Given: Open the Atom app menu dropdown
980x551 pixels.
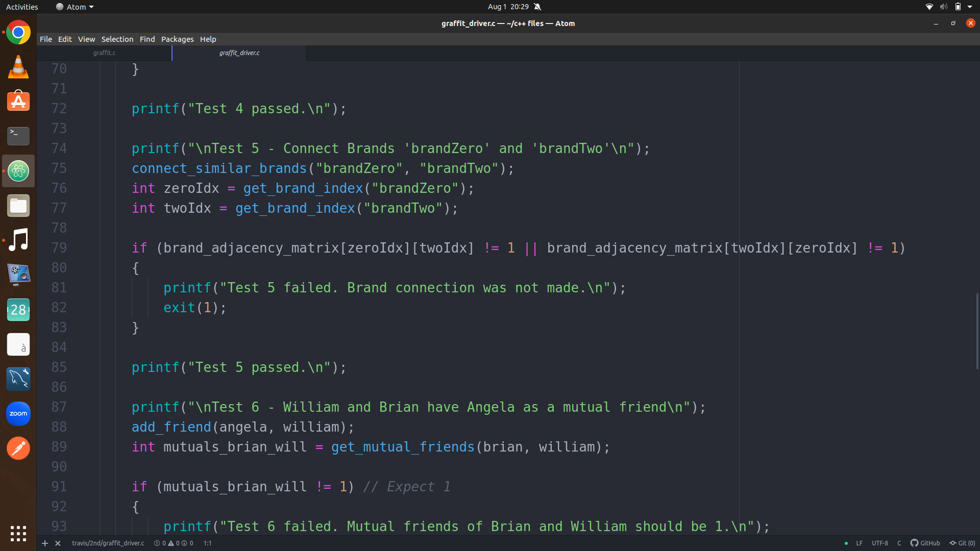Looking at the screenshot, I should coord(75,7).
